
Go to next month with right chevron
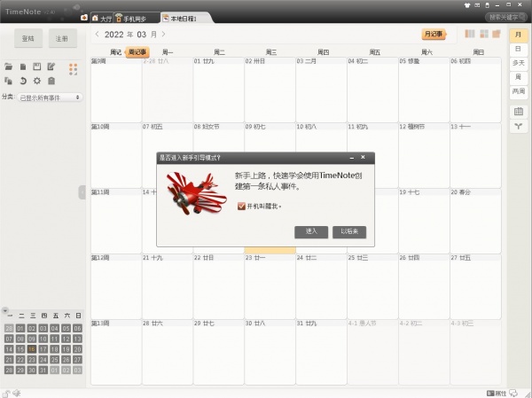164,35
